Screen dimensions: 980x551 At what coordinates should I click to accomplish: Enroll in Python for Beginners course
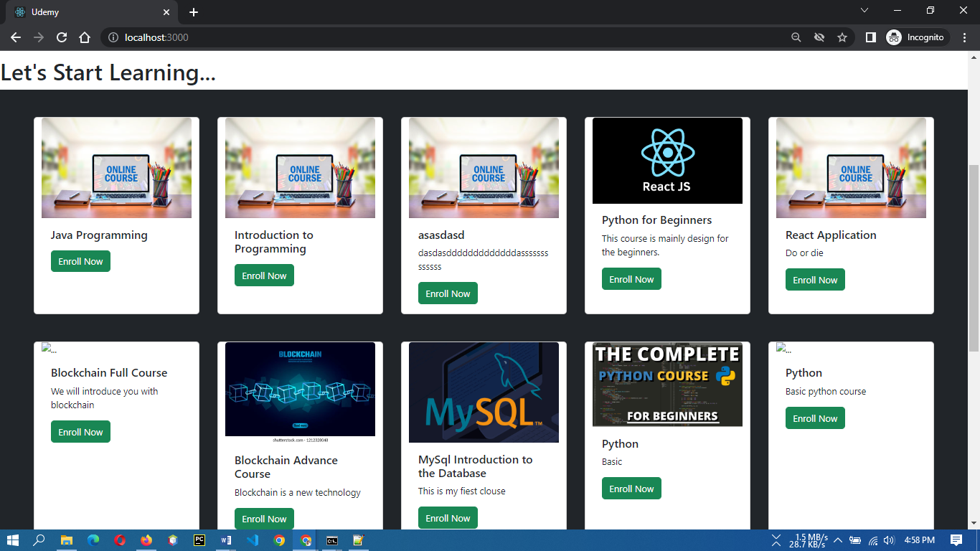[x=631, y=278]
